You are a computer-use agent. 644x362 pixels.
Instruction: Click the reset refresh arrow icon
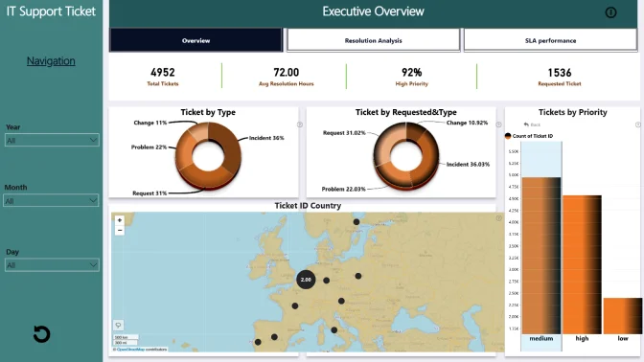click(x=41, y=334)
